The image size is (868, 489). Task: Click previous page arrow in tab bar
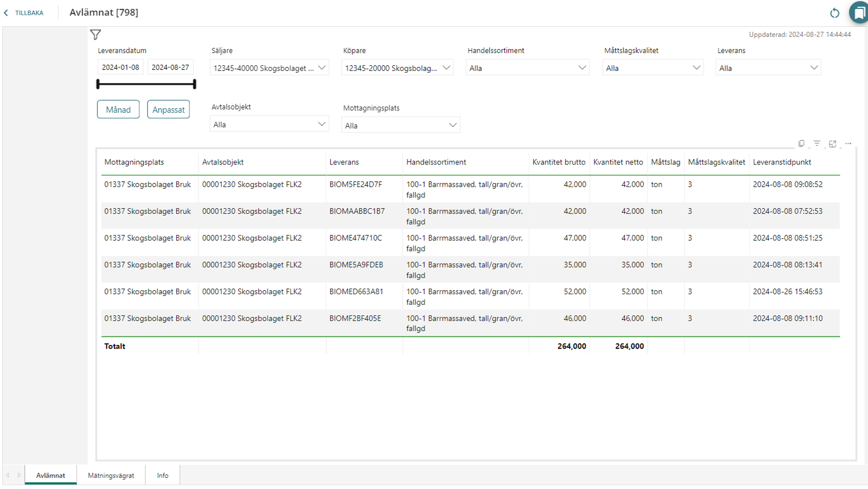[8, 475]
